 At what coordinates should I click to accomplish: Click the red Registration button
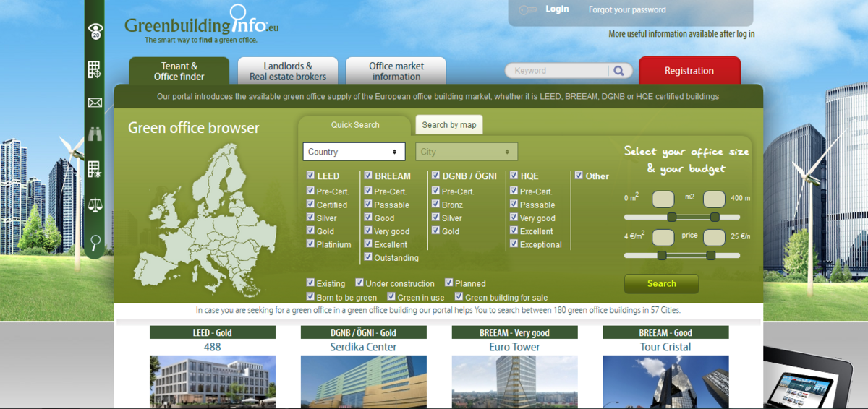click(x=689, y=71)
